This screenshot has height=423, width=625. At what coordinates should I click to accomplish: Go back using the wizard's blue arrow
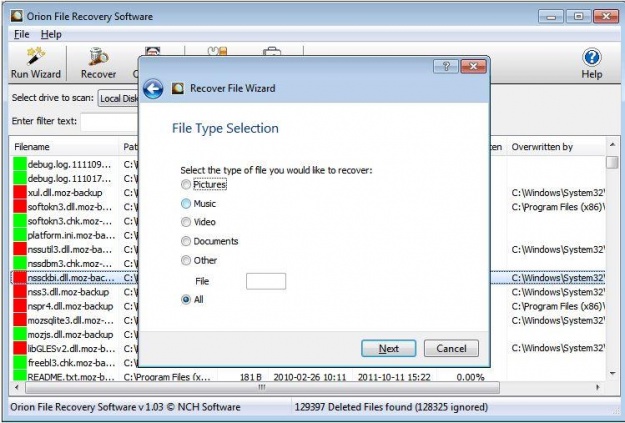[x=153, y=89]
